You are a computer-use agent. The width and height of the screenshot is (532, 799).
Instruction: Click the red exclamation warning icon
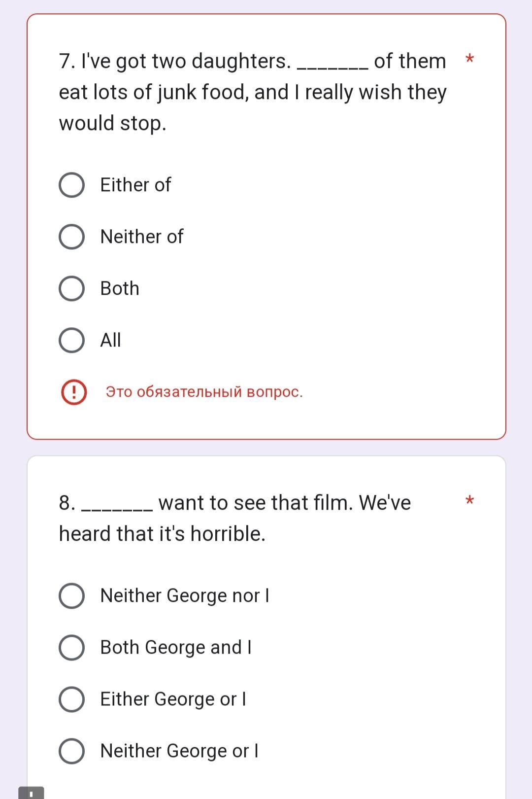(74, 392)
